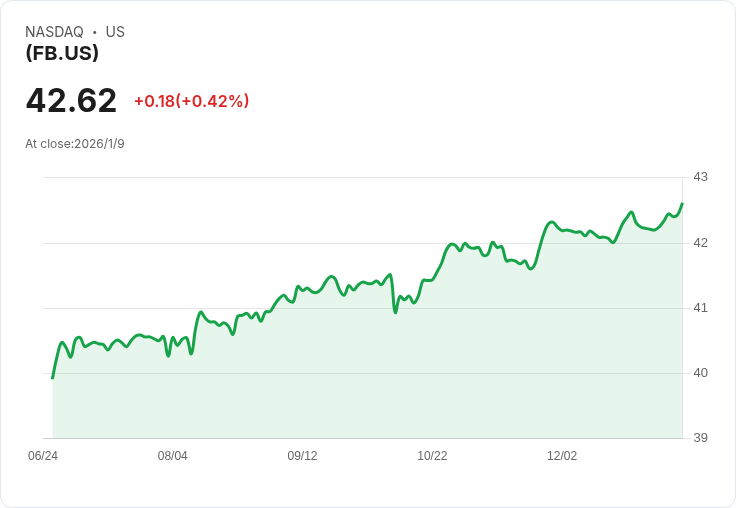Click the 43 price axis label
This screenshot has height=508, width=736.
coord(700,177)
